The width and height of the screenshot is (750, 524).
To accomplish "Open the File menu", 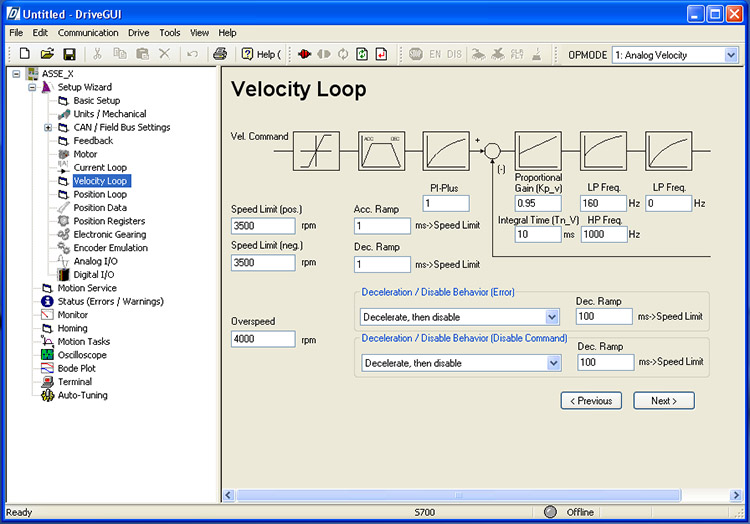I will point(16,33).
